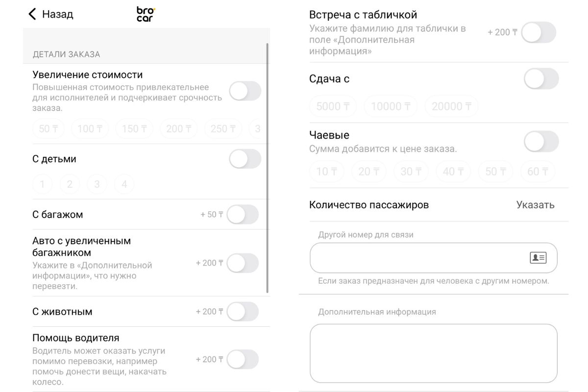
Task: Switch on С животным option
Action: [243, 312]
